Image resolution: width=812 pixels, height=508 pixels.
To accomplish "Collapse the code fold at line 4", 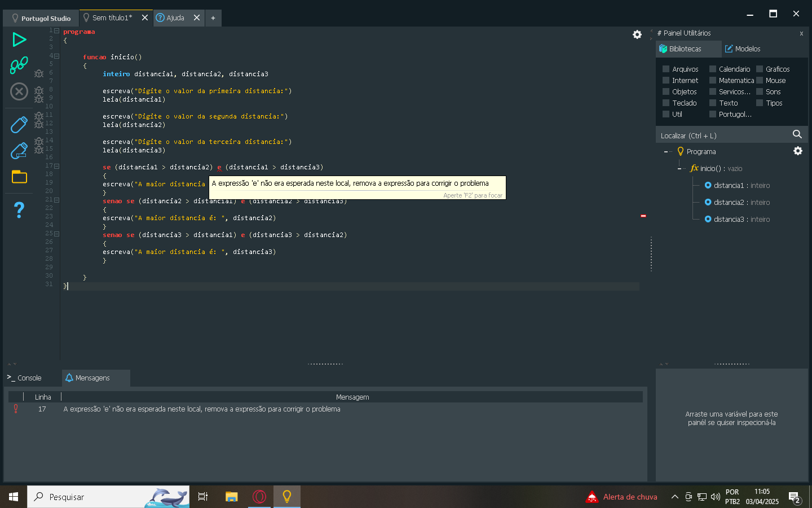I will [x=56, y=56].
